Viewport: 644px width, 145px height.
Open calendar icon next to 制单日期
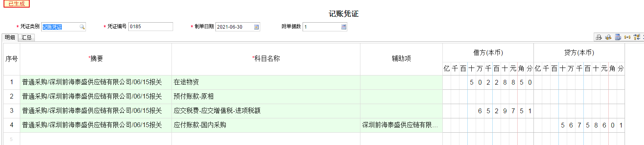[x=256, y=27]
